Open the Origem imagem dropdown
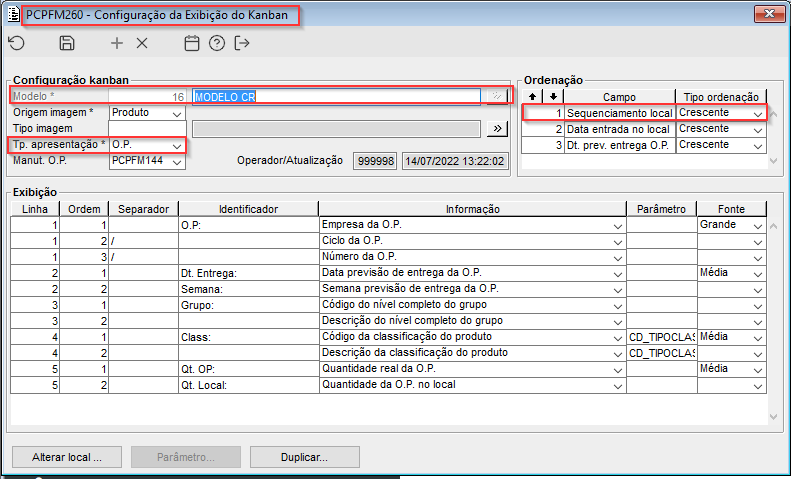This screenshot has width=791, height=479. click(177, 113)
